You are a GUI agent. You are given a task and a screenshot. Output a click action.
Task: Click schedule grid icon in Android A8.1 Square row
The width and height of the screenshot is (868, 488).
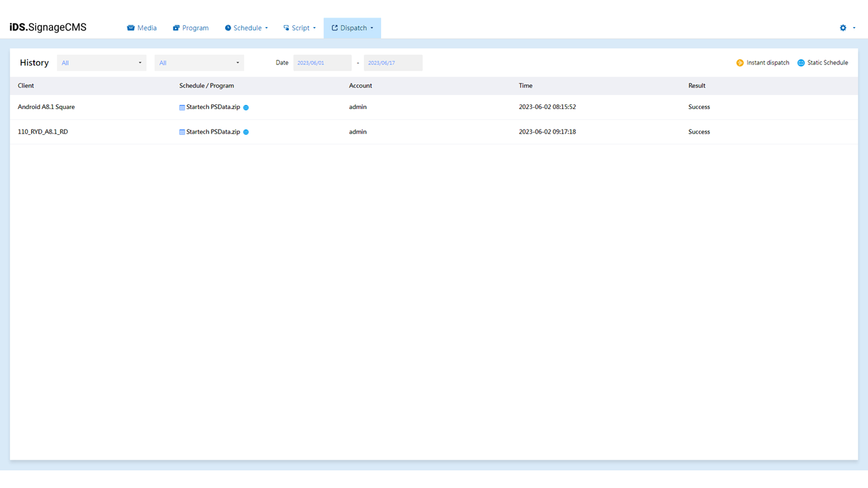coord(182,107)
